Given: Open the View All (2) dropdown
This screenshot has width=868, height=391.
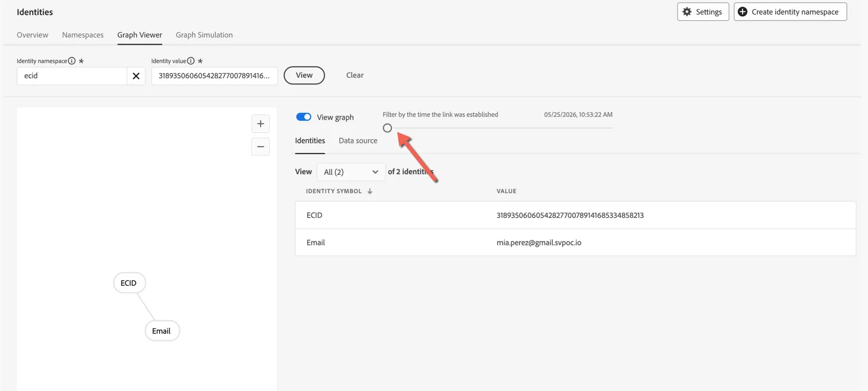Looking at the screenshot, I should [351, 171].
